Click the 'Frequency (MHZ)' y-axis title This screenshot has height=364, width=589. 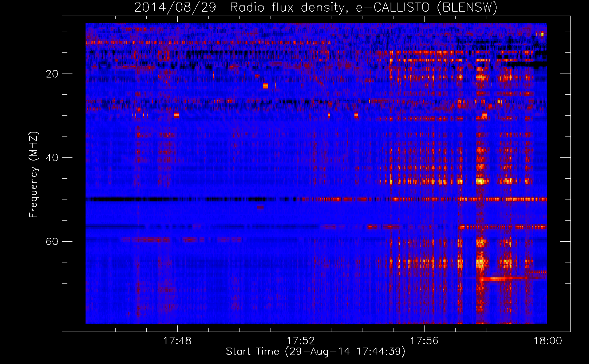[x=33, y=175]
